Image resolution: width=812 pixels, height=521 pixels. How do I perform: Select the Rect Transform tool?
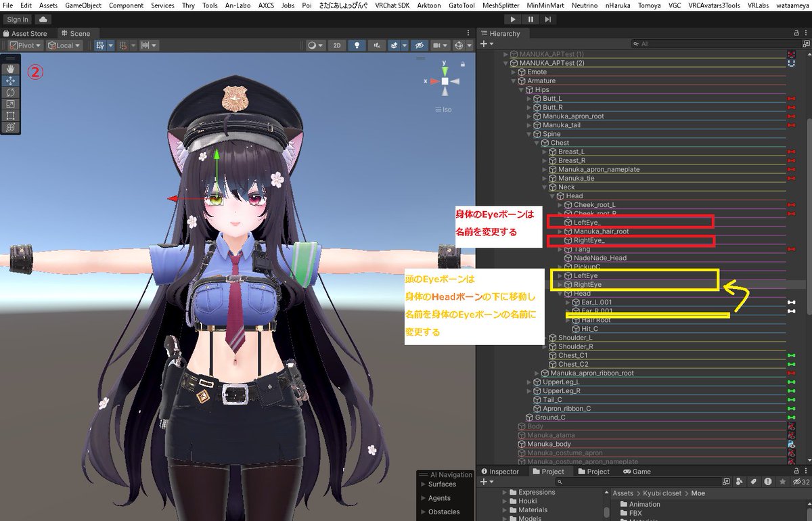(x=9, y=116)
